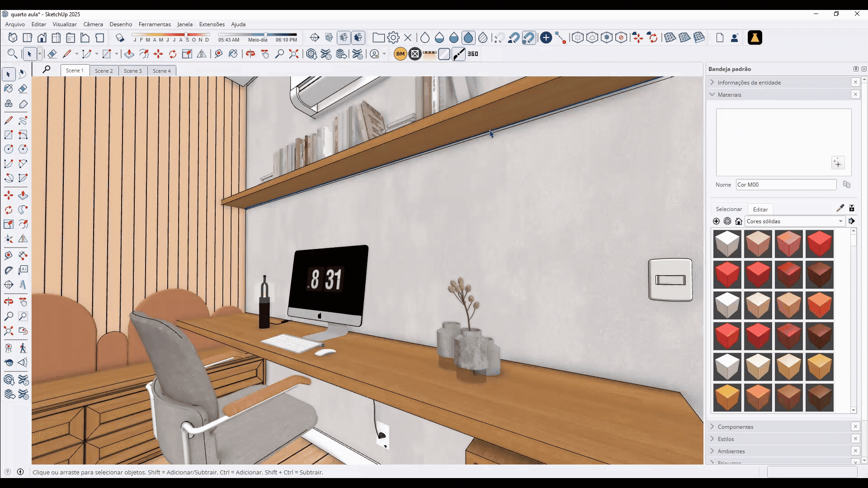Select the Protractor tool

9,270
